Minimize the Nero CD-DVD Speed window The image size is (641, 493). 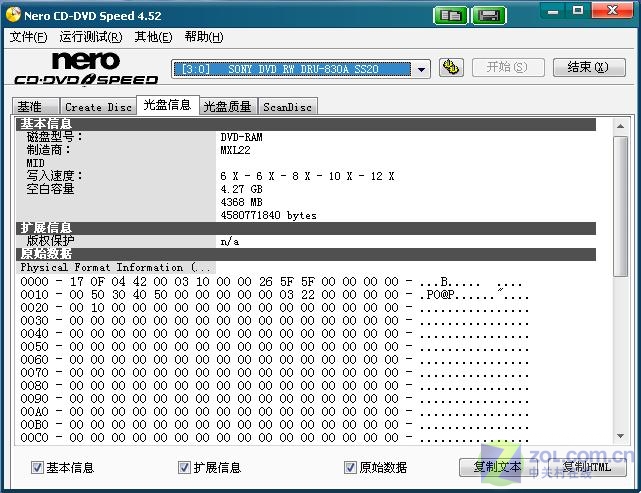point(553,11)
